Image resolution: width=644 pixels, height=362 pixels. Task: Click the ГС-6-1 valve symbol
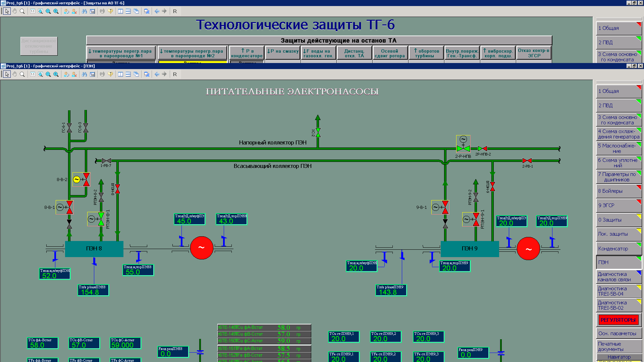point(69,128)
